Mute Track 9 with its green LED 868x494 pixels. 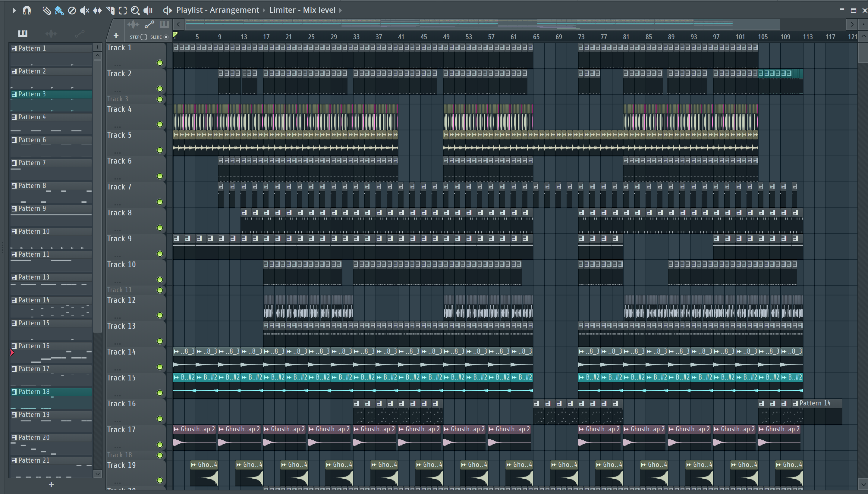coord(160,254)
